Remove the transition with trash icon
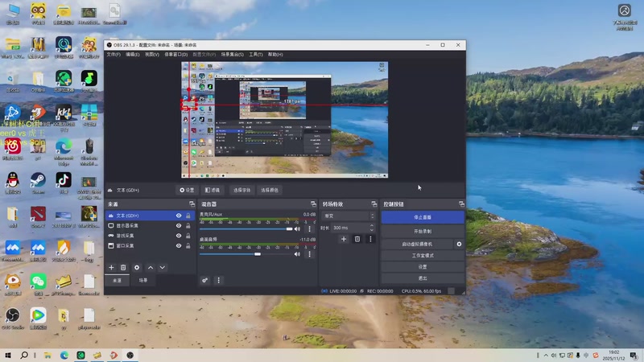Image resolution: width=644 pixels, height=362 pixels. tap(357, 239)
